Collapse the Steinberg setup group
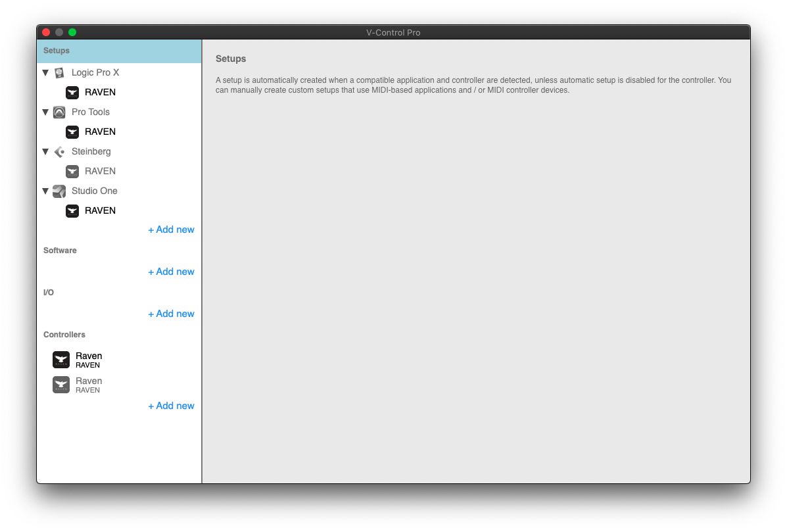The height and width of the screenshot is (532, 787). tap(45, 151)
